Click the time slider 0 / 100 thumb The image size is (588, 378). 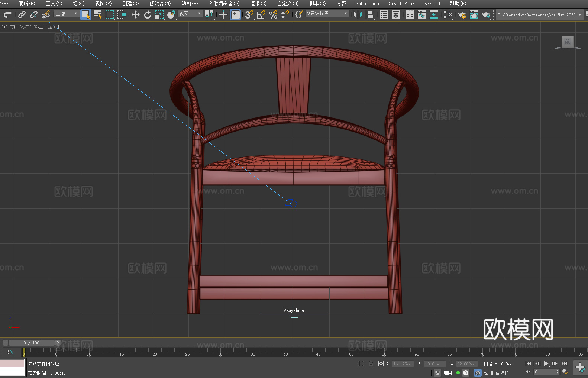32,343
